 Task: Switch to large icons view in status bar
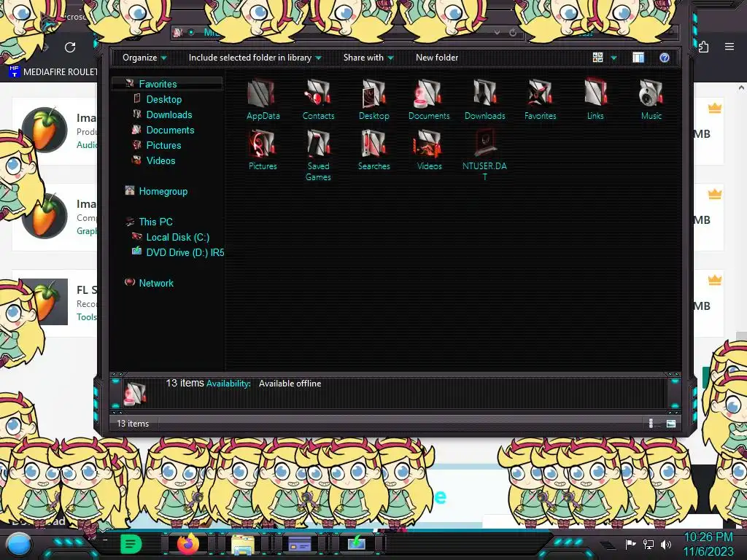coord(671,424)
